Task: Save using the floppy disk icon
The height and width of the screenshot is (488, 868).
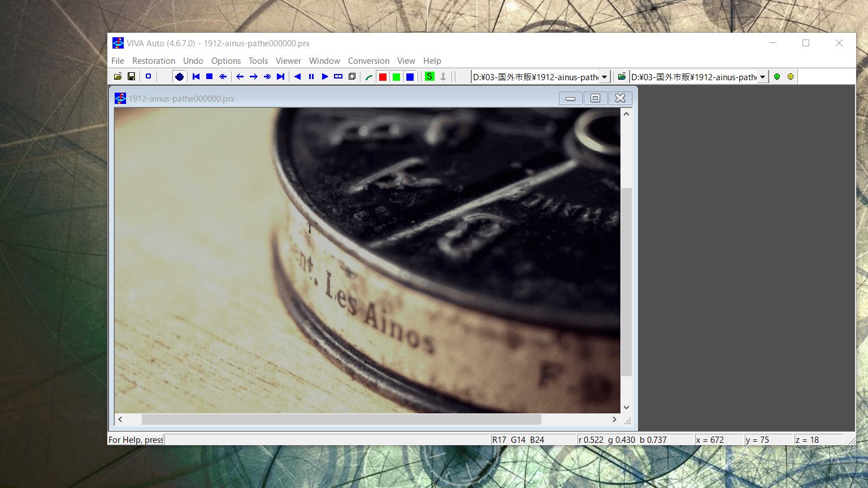Action: click(x=131, y=76)
